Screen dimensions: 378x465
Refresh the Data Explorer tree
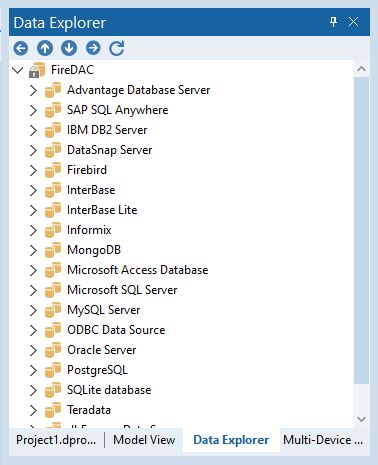[117, 48]
